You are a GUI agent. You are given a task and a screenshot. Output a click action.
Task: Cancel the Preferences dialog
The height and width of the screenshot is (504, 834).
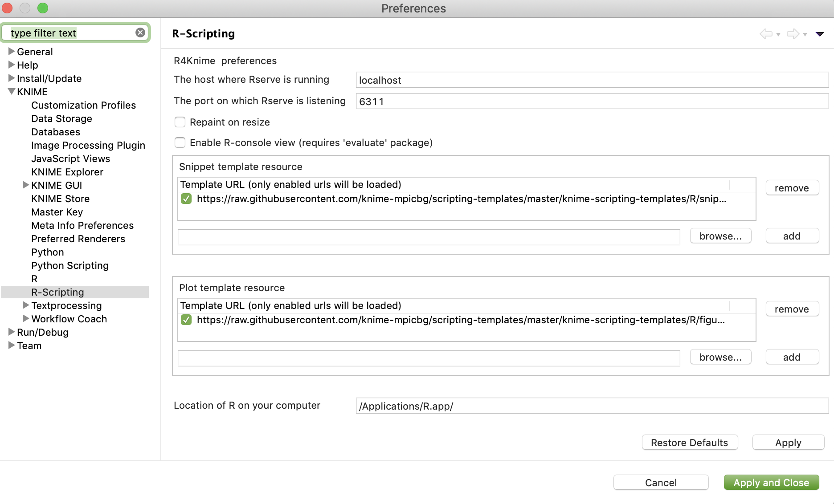click(661, 483)
